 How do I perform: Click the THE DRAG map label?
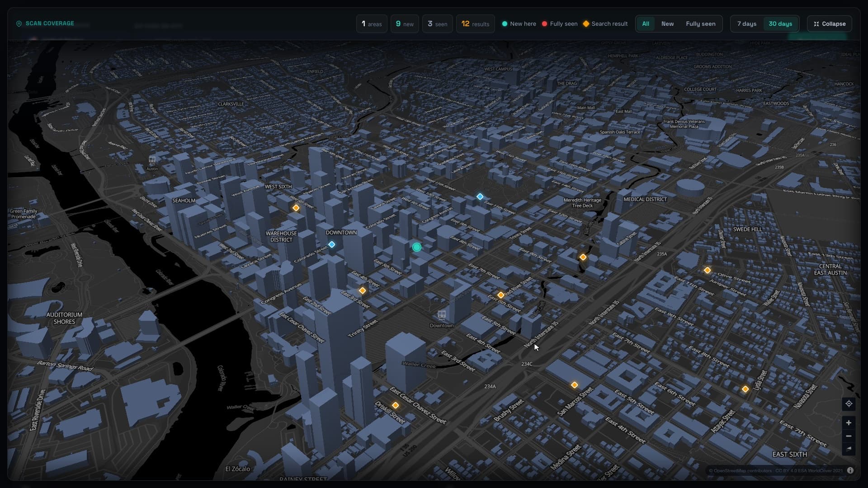coord(567,84)
